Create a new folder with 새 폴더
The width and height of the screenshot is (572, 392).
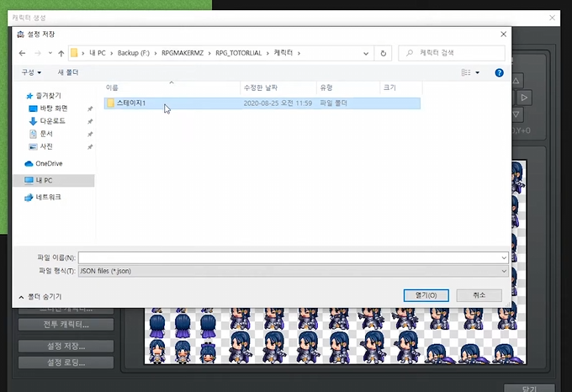[68, 72]
